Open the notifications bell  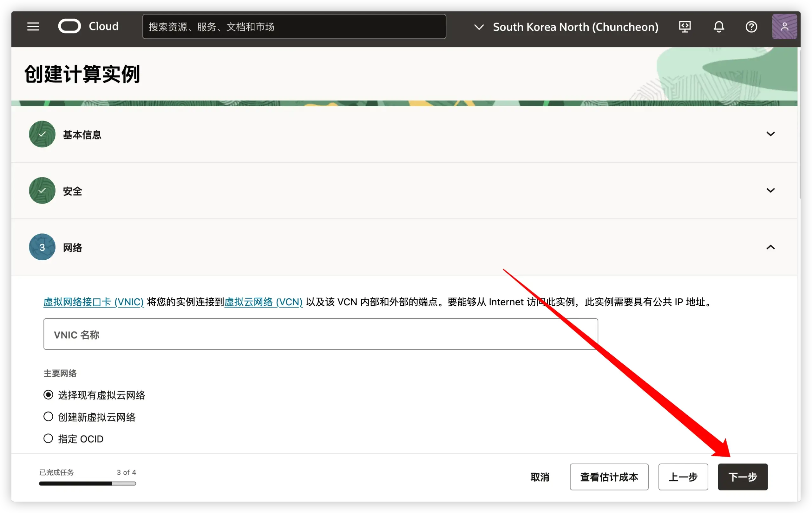[x=719, y=27]
